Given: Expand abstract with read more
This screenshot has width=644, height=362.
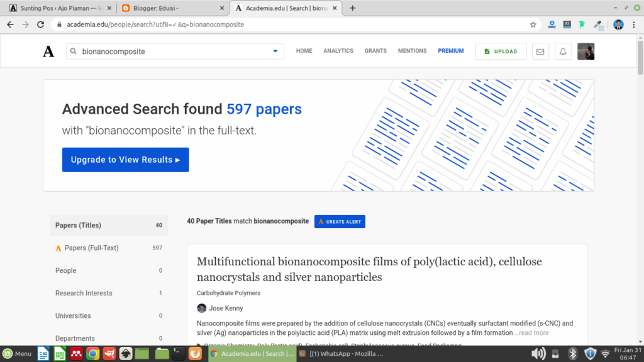Looking at the screenshot, I should click(x=532, y=333).
